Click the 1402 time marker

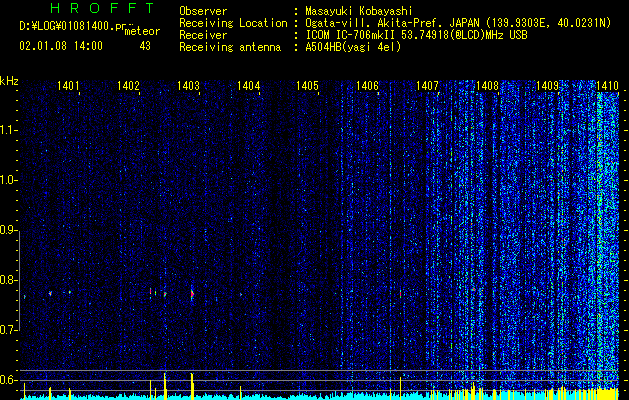click(128, 85)
